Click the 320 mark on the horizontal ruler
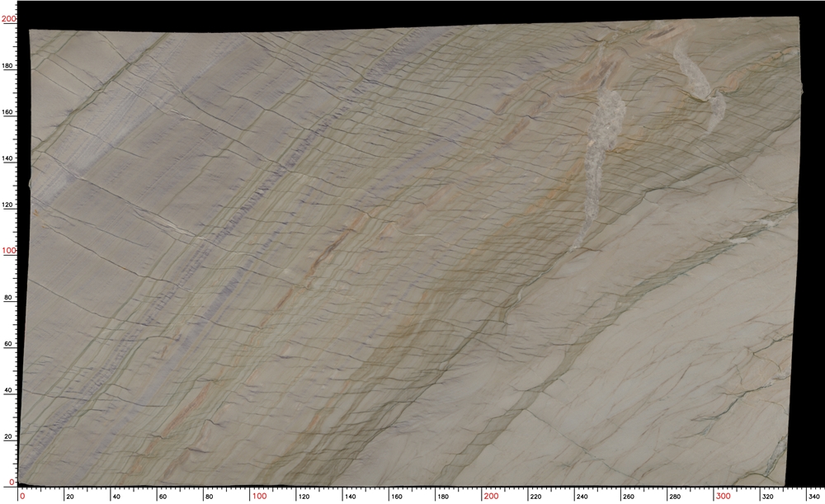 click(767, 496)
